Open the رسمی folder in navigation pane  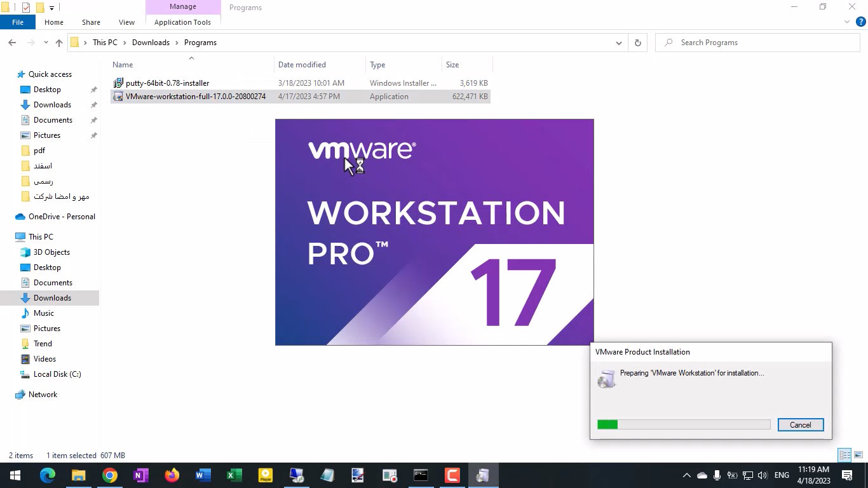tap(43, 181)
